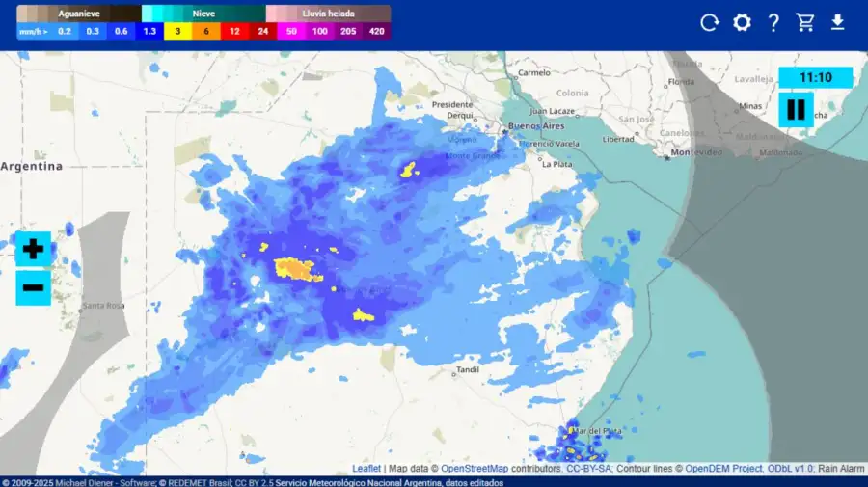Click the orange 6 mm/h swatch
Image resolution: width=868 pixels, height=487 pixels.
206,31
